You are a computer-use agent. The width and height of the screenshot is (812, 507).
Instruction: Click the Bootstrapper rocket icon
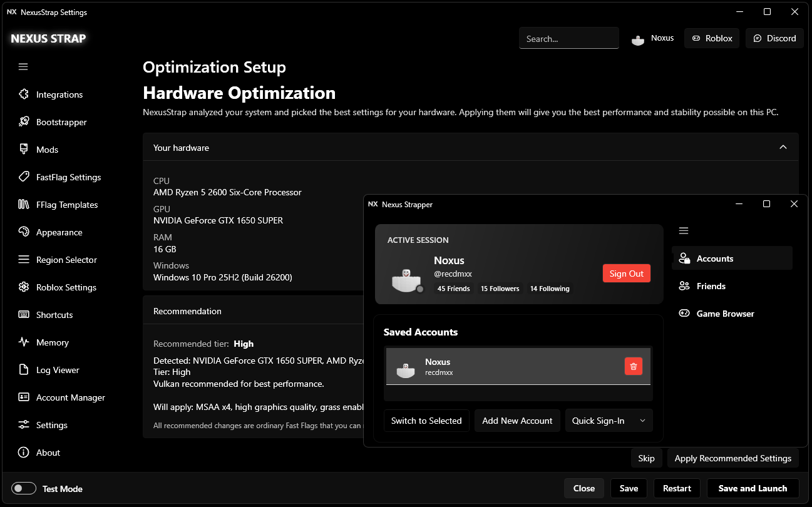[24, 122]
